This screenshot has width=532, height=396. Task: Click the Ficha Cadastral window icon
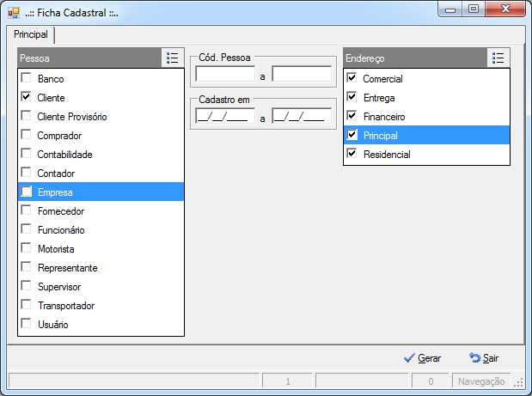14,13
